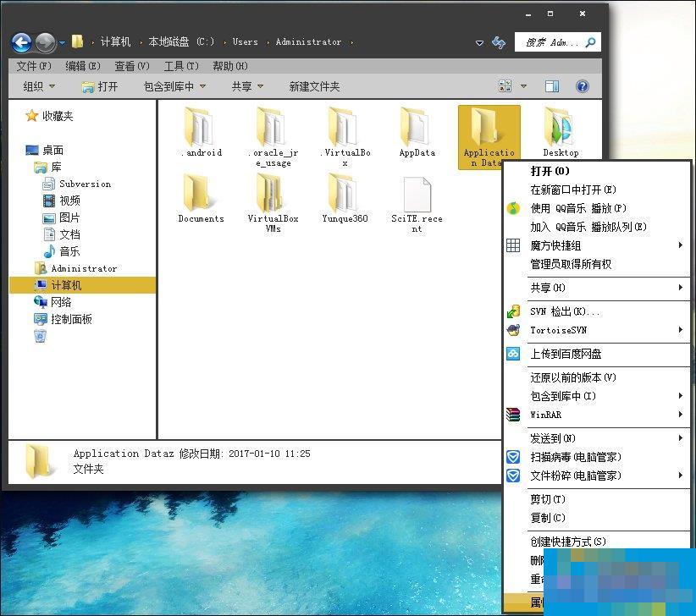Viewport: 696px width, 616px height.
Task: Expand the 共享 toolbar dropdown
Action: pos(247,86)
